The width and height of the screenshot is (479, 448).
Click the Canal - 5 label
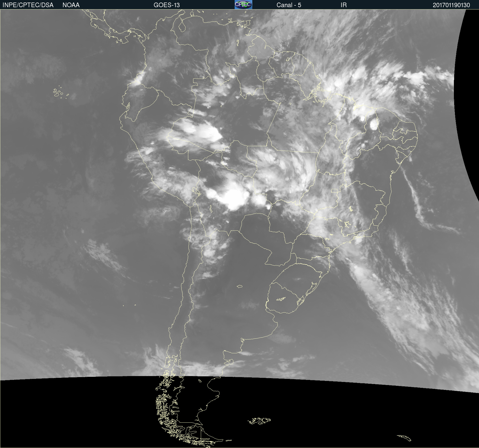coord(289,5)
